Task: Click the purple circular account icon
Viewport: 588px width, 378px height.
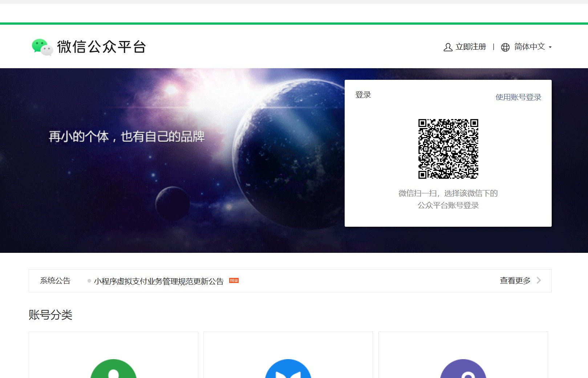Action: pyautogui.click(x=463, y=370)
